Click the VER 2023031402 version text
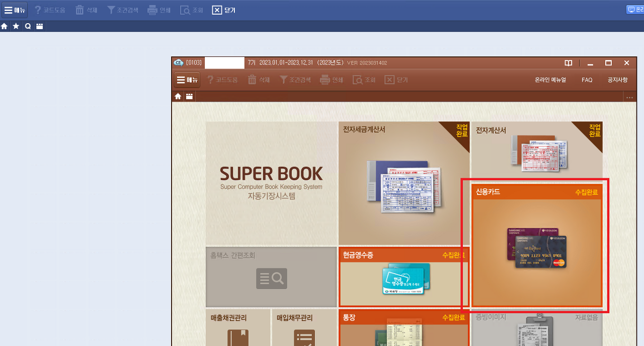644x346 pixels. click(x=367, y=63)
